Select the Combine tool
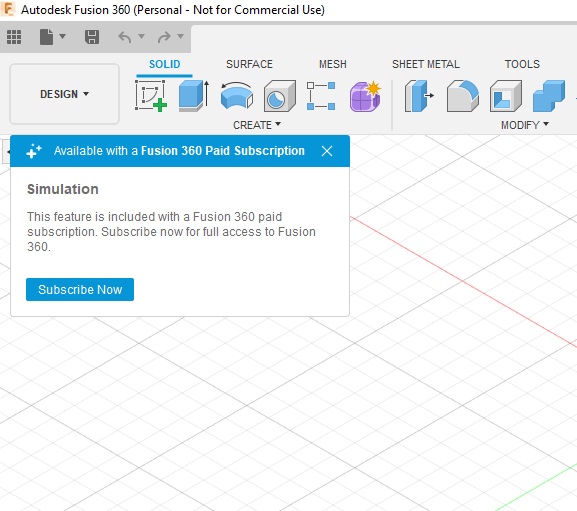Image resolution: width=577 pixels, height=511 pixels. 549,96
